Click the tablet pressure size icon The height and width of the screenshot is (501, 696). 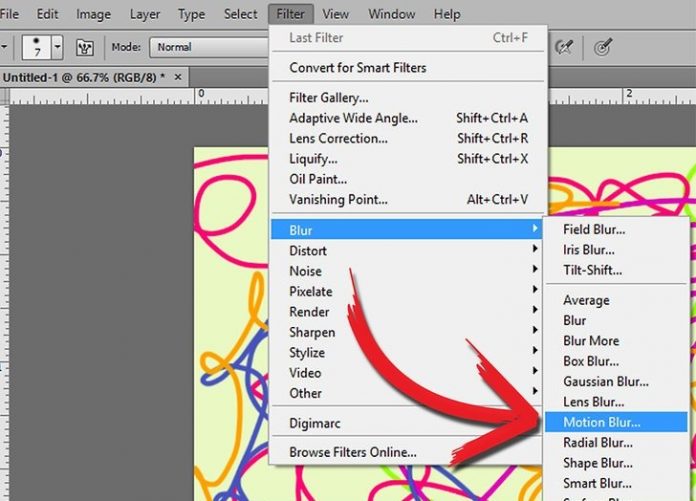(603, 47)
